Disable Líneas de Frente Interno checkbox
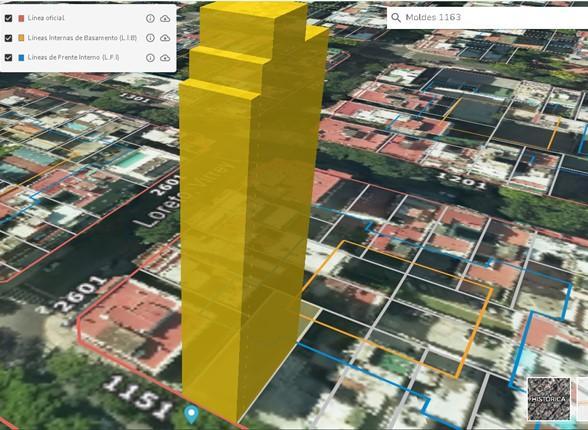Viewport: 588px width, 430px height. coord(8,58)
